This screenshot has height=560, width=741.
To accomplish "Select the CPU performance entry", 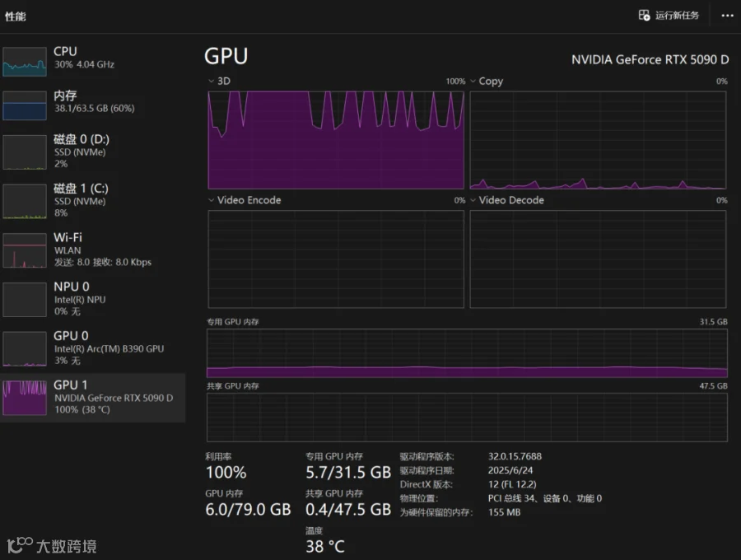I will pos(92,62).
